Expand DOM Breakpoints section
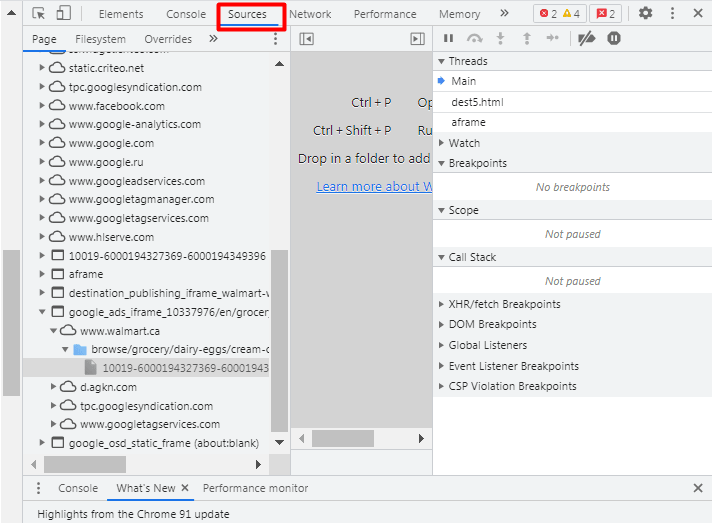Screen dimensions: 712x523 tap(441, 324)
